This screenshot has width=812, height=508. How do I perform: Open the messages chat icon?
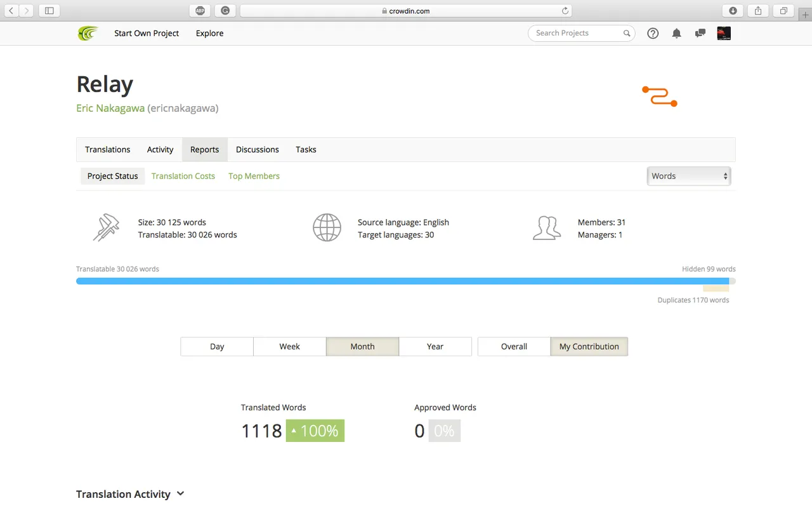pyautogui.click(x=700, y=34)
